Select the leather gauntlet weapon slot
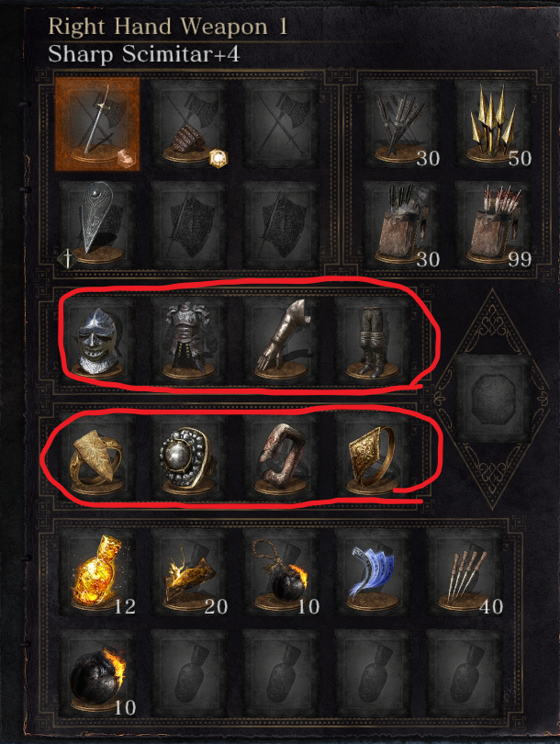Image resolution: width=560 pixels, height=744 pixels. pos(189,124)
